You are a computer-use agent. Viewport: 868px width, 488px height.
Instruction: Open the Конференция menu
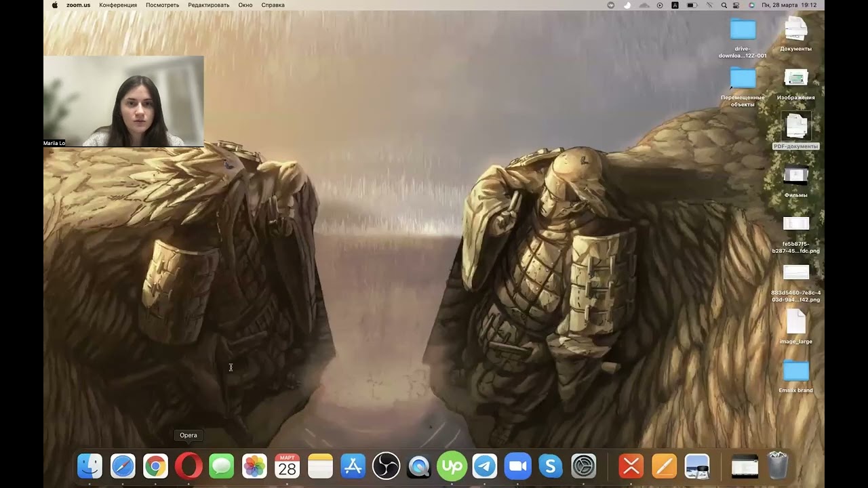click(118, 5)
